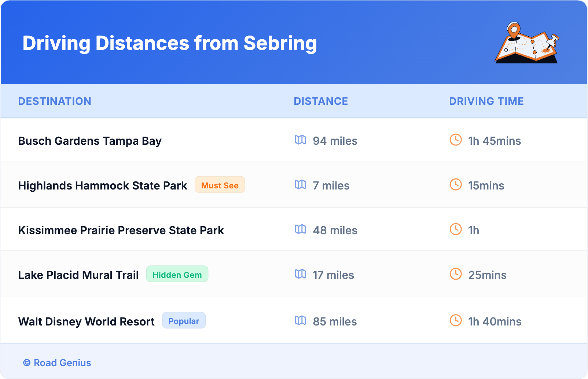Viewport: 588px width, 379px height.
Task: Select the Destination column header
Action: tap(55, 101)
